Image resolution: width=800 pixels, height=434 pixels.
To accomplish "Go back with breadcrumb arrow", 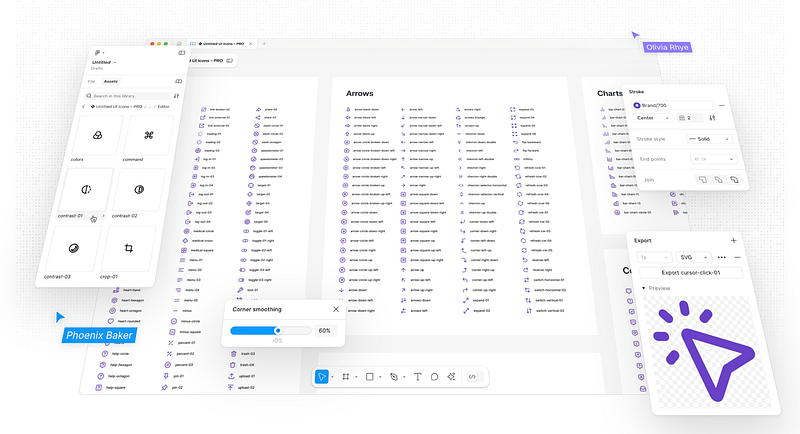I will pos(84,107).
